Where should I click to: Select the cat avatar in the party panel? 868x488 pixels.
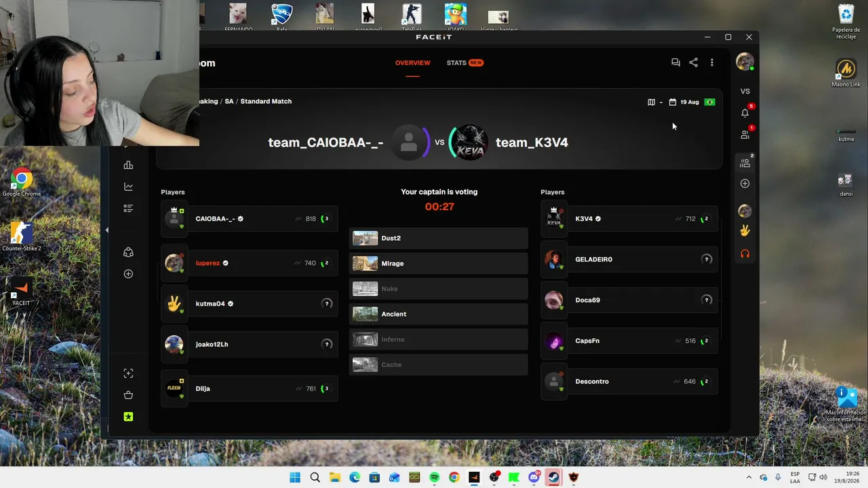coord(745,211)
